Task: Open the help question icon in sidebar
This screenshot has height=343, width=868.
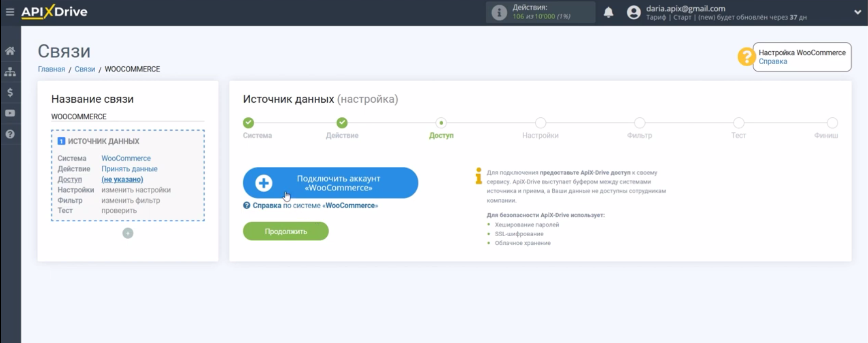Action: 10,134
